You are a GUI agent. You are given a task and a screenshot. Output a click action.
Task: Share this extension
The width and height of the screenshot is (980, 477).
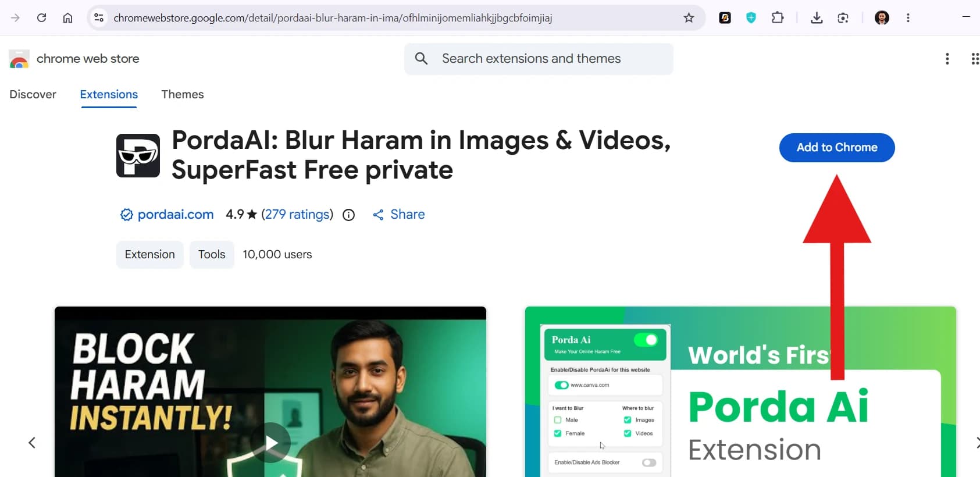[x=399, y=214]
